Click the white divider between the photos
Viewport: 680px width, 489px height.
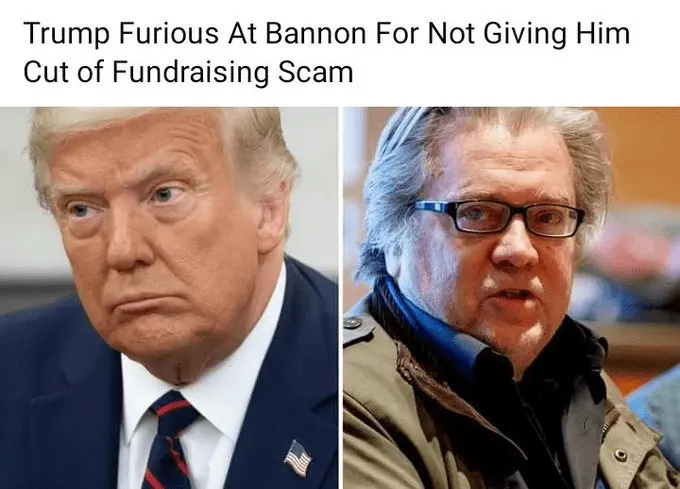click(x=341, y=298)
